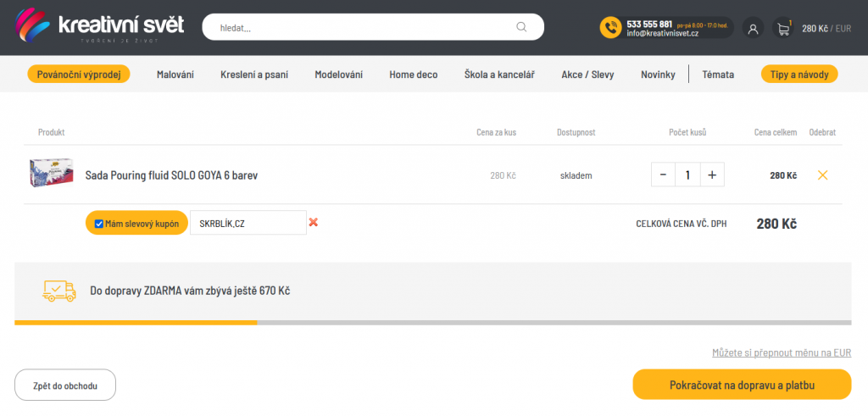Open the product thumbnail image

pyautogui.click(x=51, y=173)
